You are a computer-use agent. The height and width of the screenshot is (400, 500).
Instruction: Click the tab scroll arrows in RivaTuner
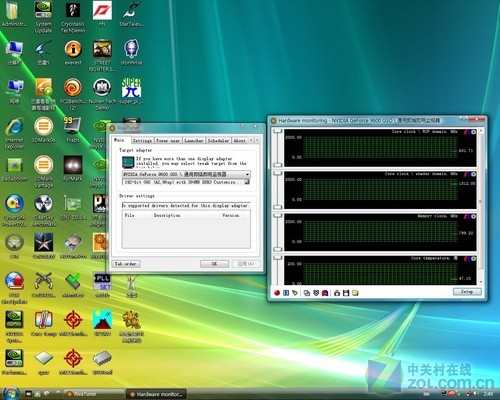(254, 140)
